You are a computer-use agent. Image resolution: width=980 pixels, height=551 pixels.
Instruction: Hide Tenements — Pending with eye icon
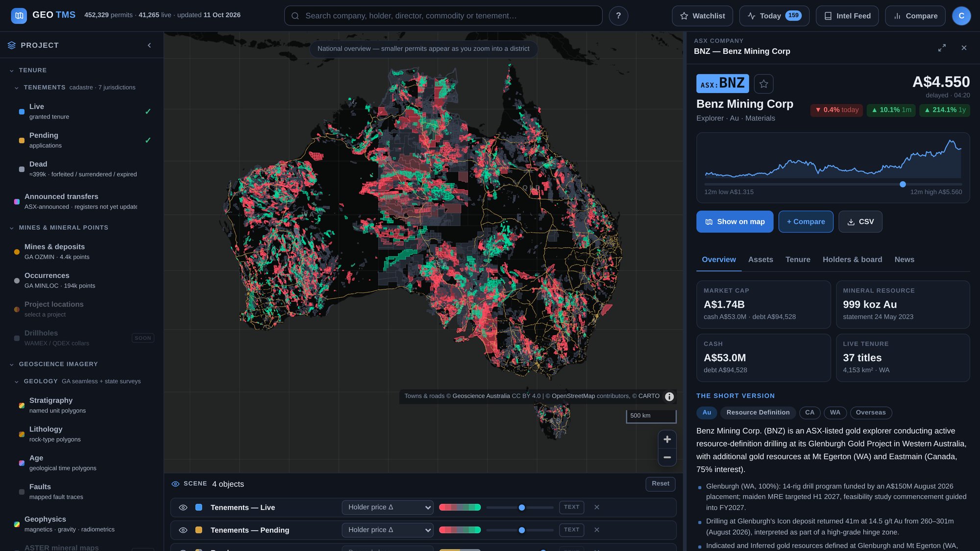[183, 530]
